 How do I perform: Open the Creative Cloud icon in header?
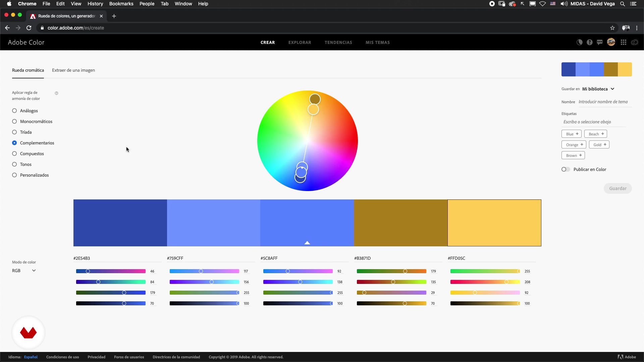(635, 42)
